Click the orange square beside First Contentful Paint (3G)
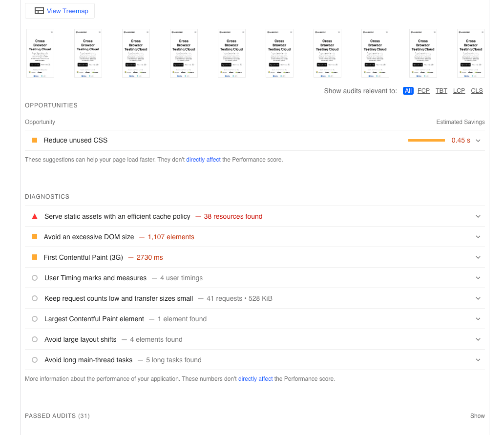This screenshot has width=504, height=435. (x=34, y=257)
